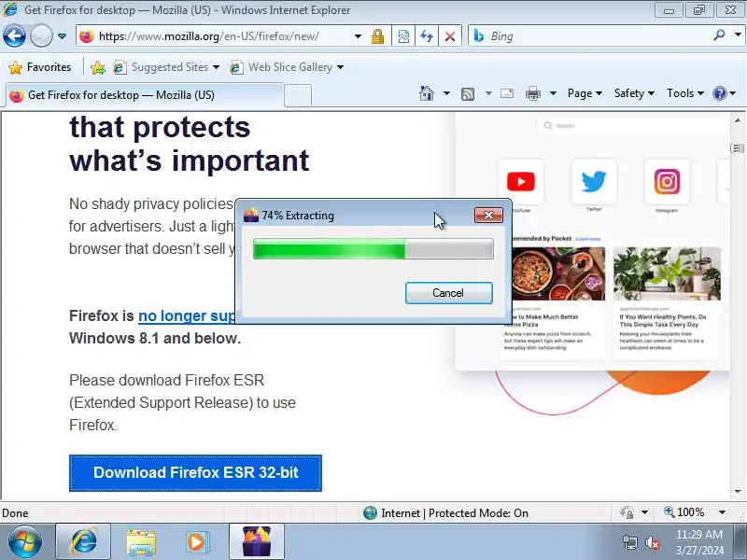
Task: Click the Firefox favicon in address bar
Action: click(x=87, y=36)
